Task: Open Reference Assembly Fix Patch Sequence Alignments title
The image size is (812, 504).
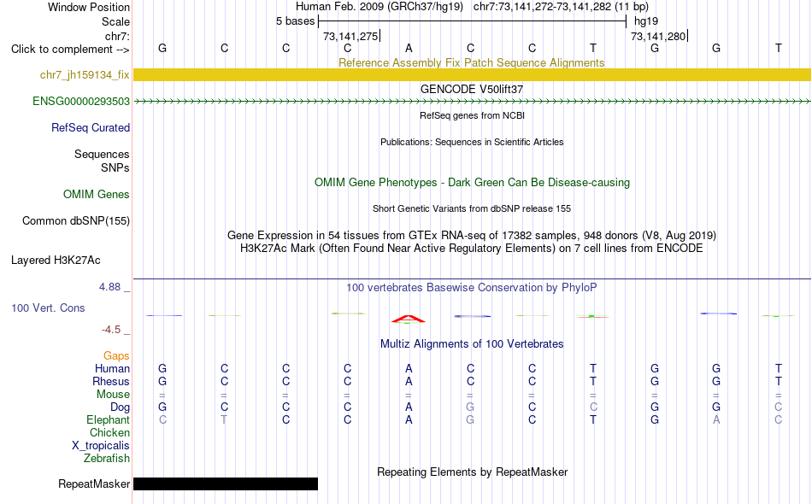Action: 471,62
